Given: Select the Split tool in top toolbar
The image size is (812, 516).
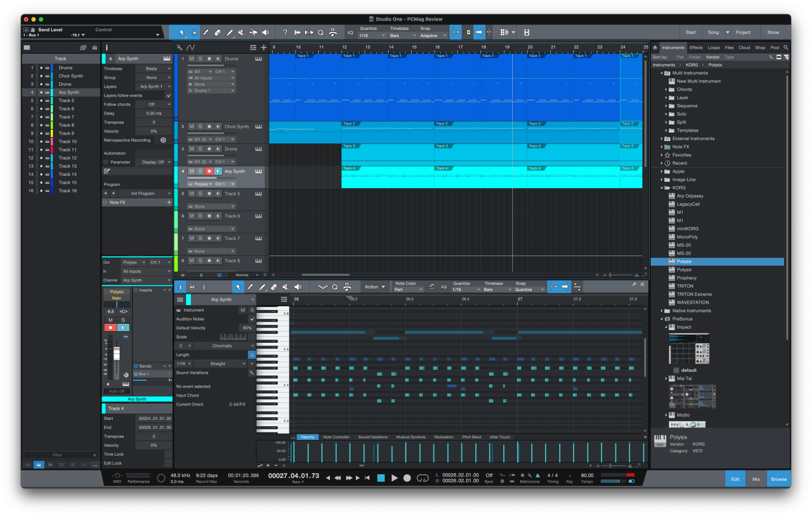Looking at the screenshot, I should pyautogui.click(x=206, y=33).
